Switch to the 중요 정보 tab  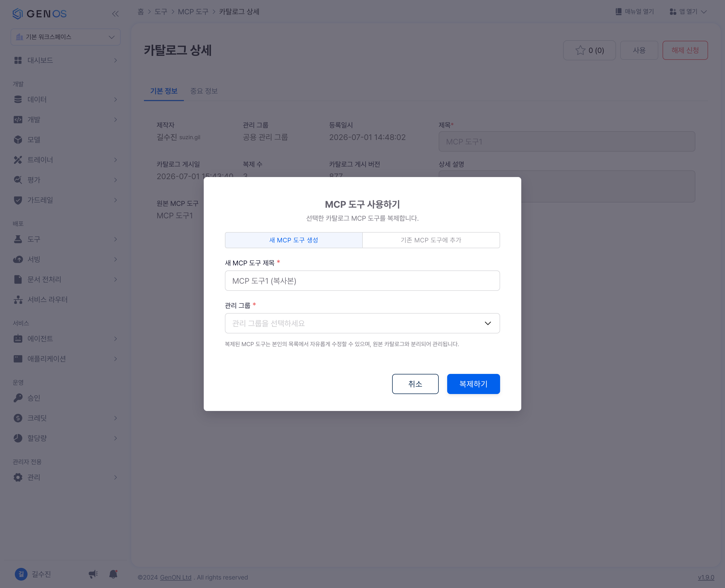(204, 91)
